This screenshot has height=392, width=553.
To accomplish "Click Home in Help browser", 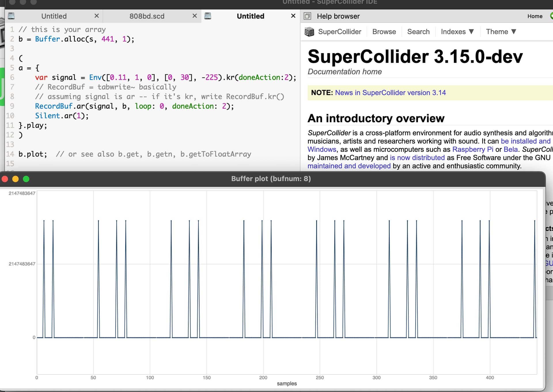I will (x=535, y=16).
